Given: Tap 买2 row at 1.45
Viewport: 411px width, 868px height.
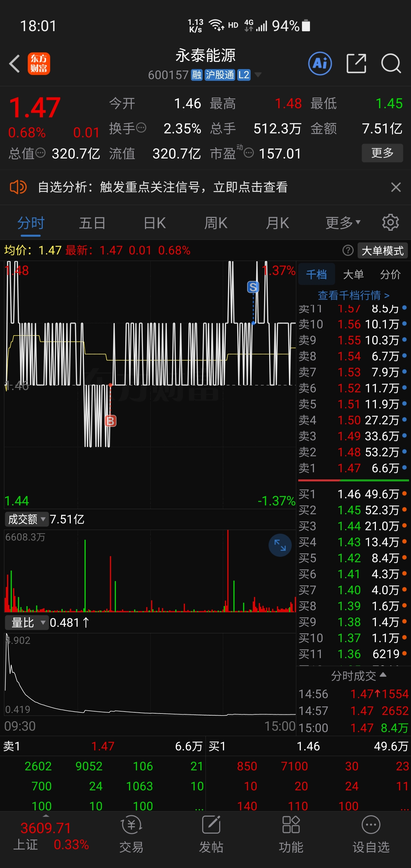Looking at the screenshot, I should click(x=353, y=510).
